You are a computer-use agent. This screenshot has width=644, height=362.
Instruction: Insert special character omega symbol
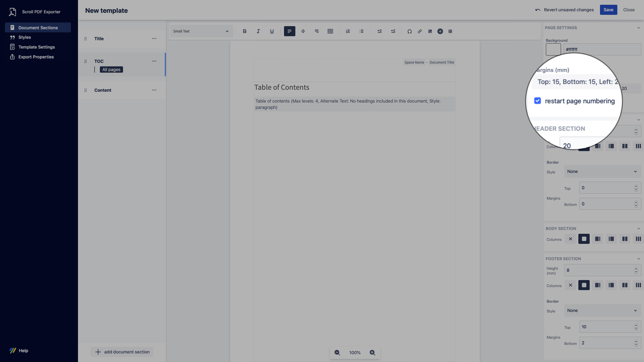click(x=410, y=31)
